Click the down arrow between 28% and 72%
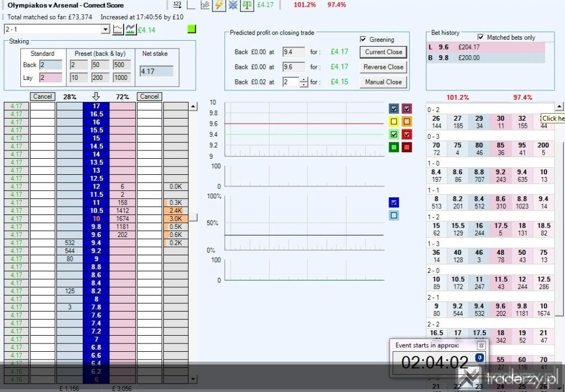565x392 pixels. click(96, 96)
